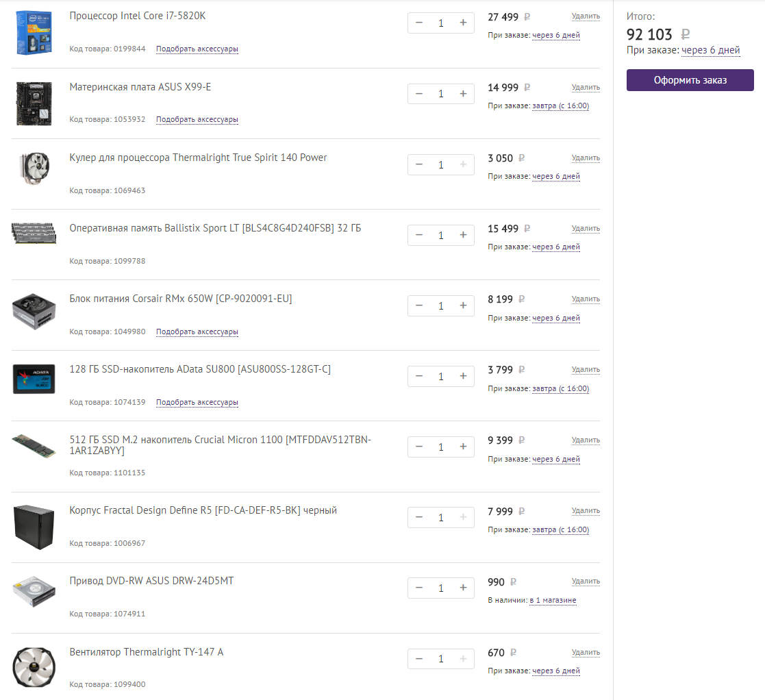
Task: Show store availability for DVD-RW drive
Action: (x=553, y=601)
